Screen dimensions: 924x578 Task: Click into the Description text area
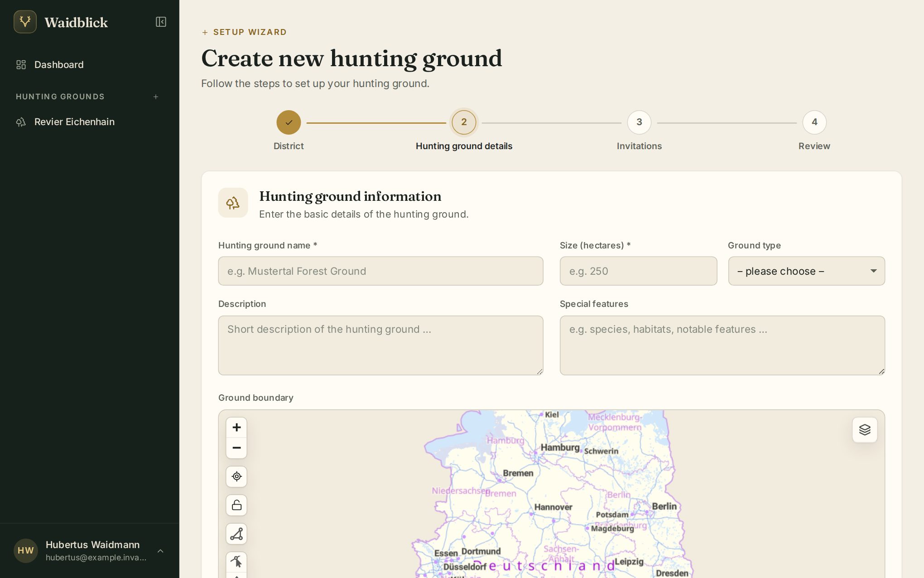pos(380,345)
